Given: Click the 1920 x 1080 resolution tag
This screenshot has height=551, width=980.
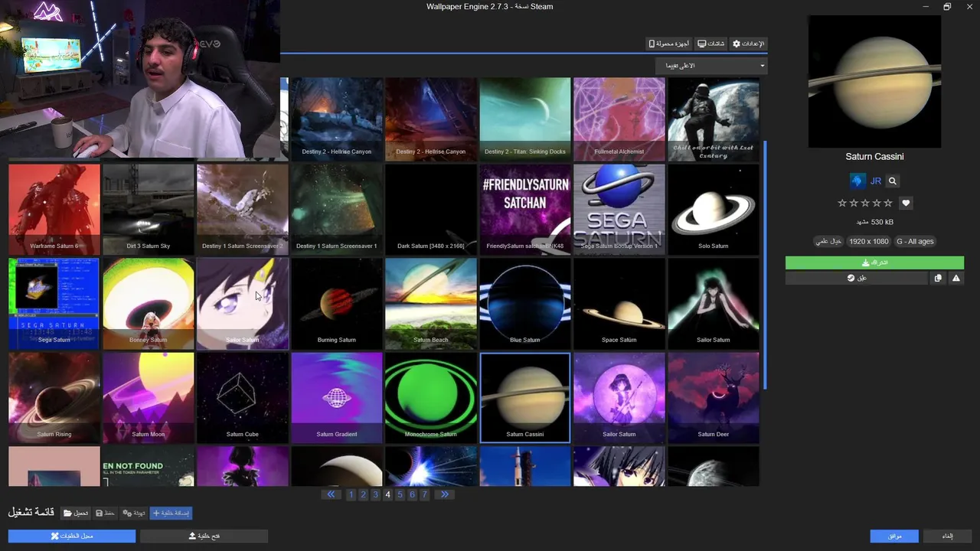Looking at the screenshot, I should click(868, 241).
